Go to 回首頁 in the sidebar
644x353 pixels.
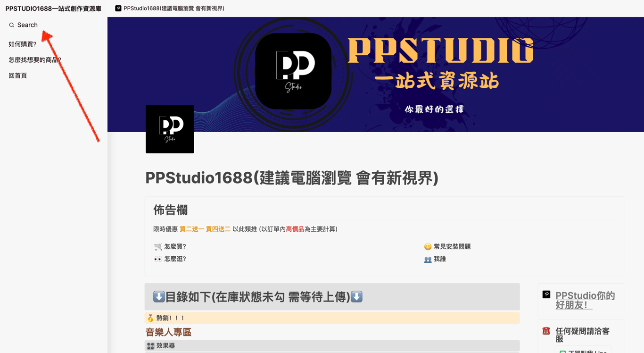coord(18,76)
